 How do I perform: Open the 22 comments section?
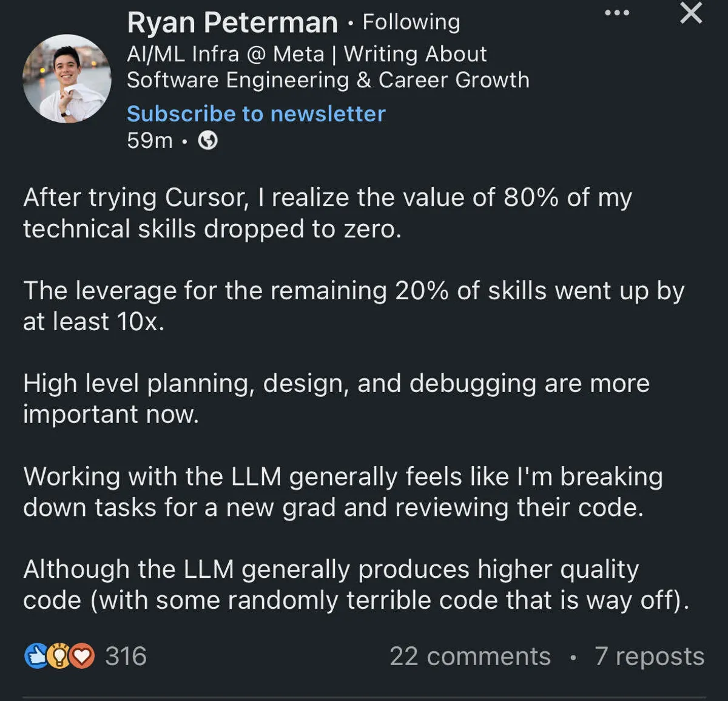tap(470, 656)
